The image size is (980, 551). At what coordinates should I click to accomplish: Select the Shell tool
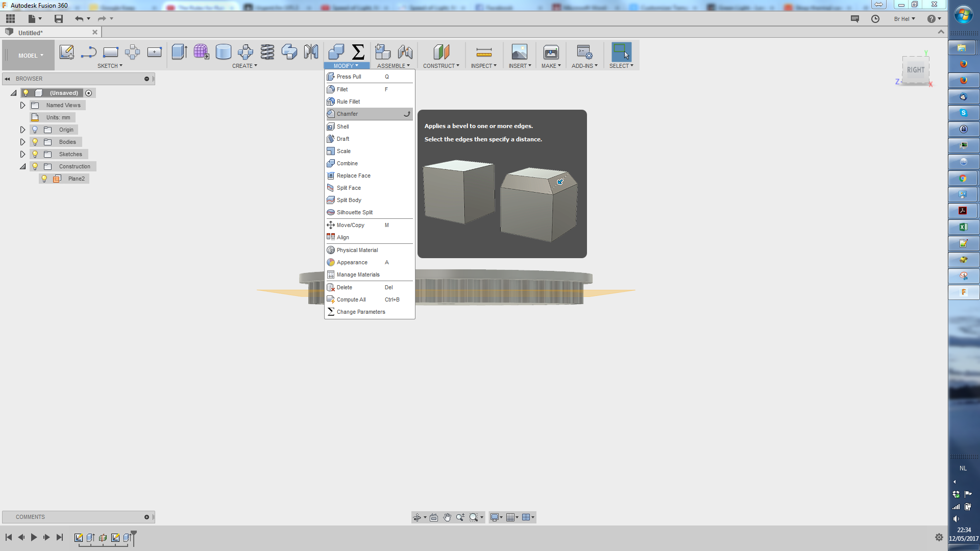[342, 126]
